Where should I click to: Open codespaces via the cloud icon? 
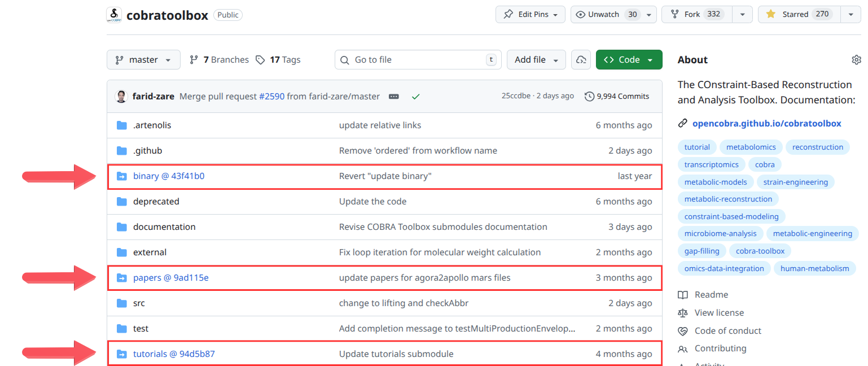click(x=581, y=59)
